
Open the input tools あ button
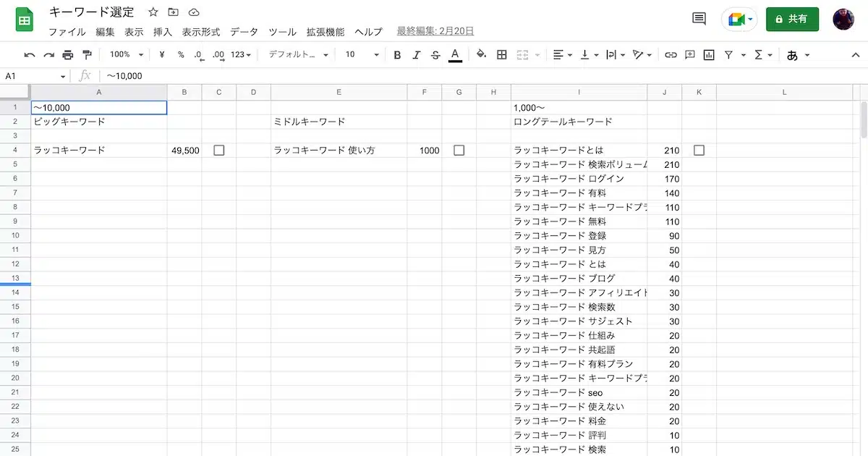pyautogui.click(x=797, y=55)
